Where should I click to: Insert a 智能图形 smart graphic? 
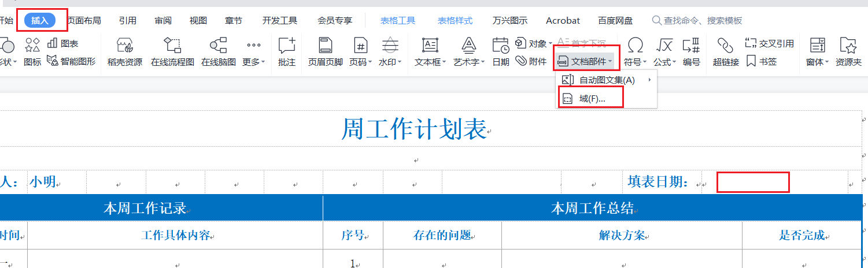[72, 61]
